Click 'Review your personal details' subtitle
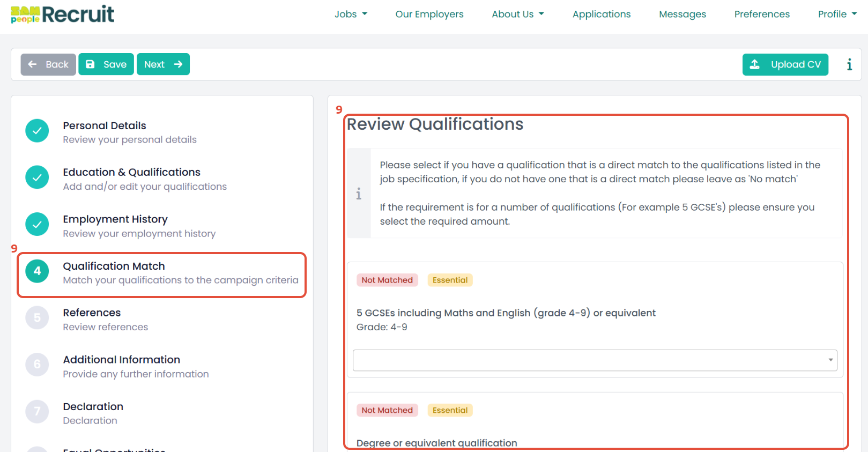The width and height of the screenshot is (868, 452). pyautogui.click(x=130, y=139)
